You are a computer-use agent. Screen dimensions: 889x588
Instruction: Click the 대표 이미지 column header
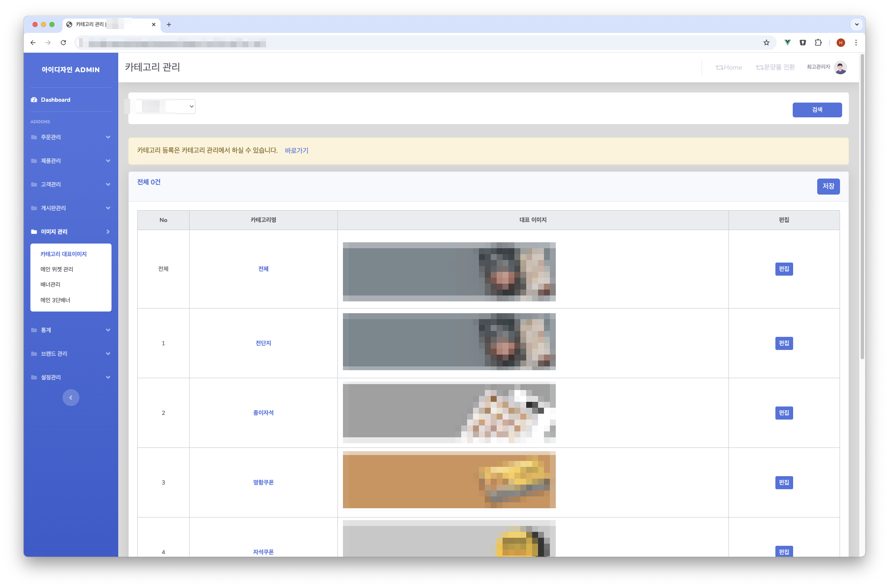click(x=533, y=220)
